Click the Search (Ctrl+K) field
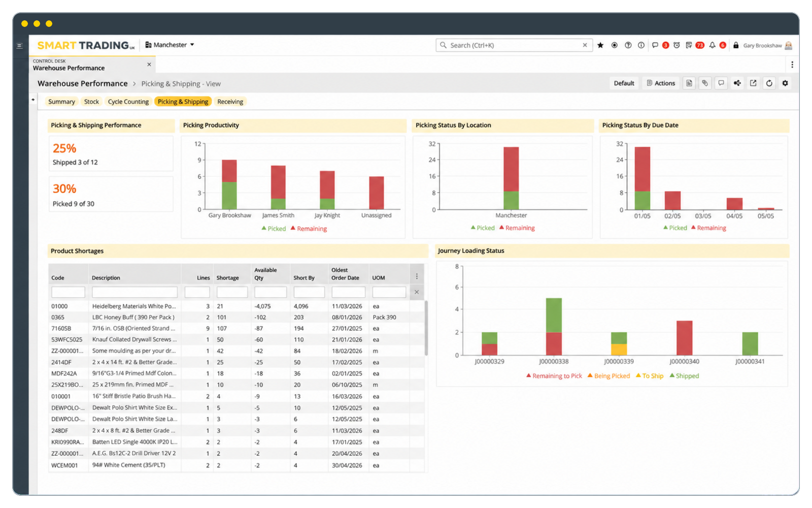Viewport: 812px width, 508px height. click(x=514, y=45)
